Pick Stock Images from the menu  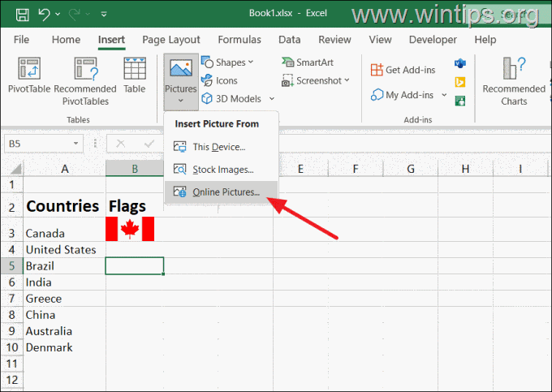pyautogui.click(x=222, y=170)
